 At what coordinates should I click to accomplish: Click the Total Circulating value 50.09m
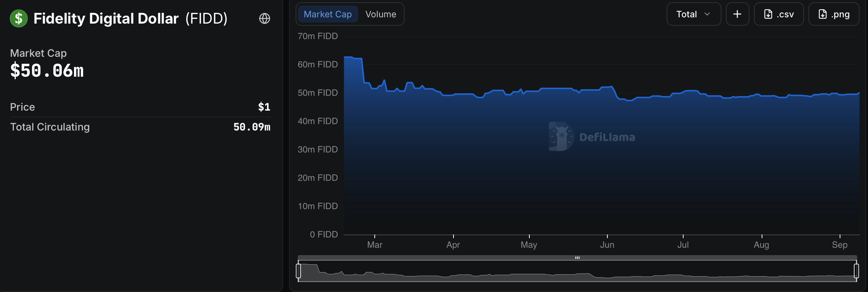[252, 127]
